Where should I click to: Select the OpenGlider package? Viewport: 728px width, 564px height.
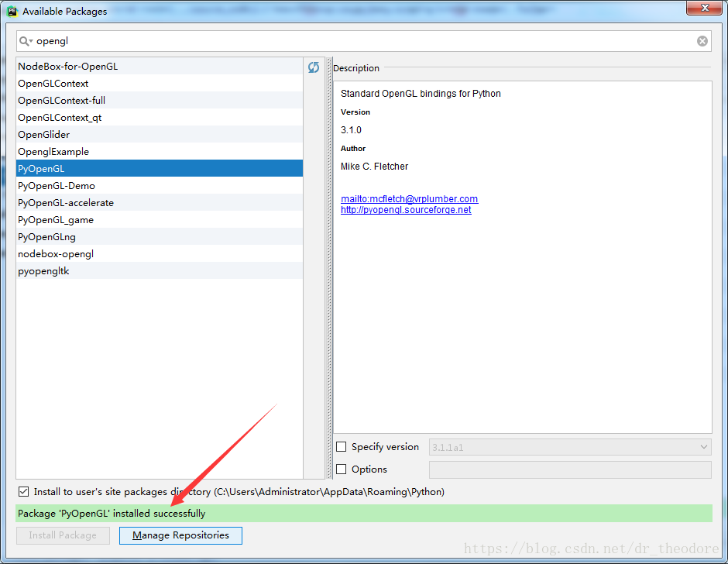coord(160,134)
